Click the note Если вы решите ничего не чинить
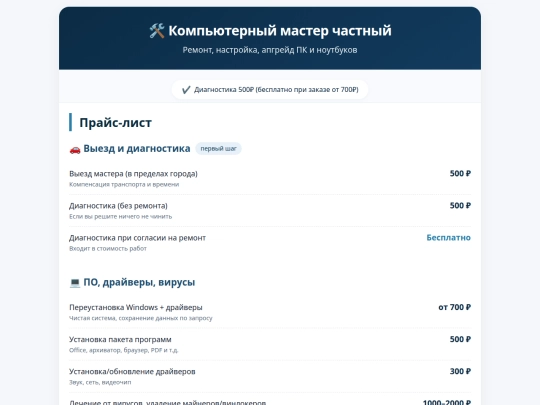Screen dimensions: 540x405 tap(121, 216)
